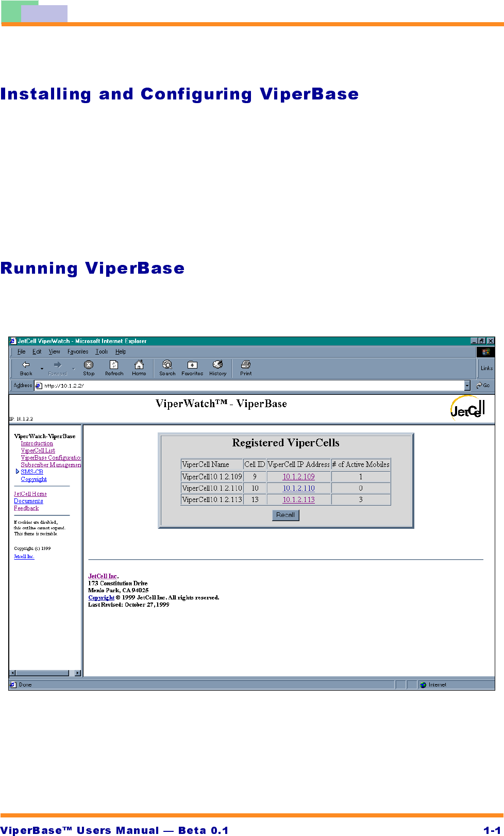The width and height of the screenshot is (504, 836).
Task: Open the File menu
Action: coord(21,352)
